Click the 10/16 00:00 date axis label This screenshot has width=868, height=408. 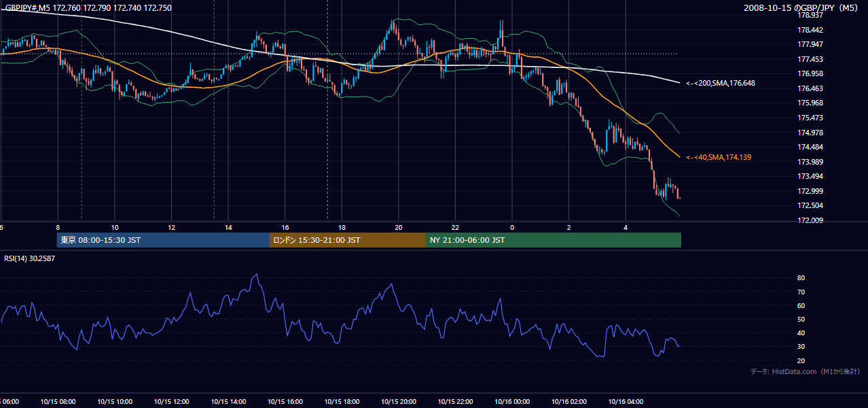[x=512, y=402]
